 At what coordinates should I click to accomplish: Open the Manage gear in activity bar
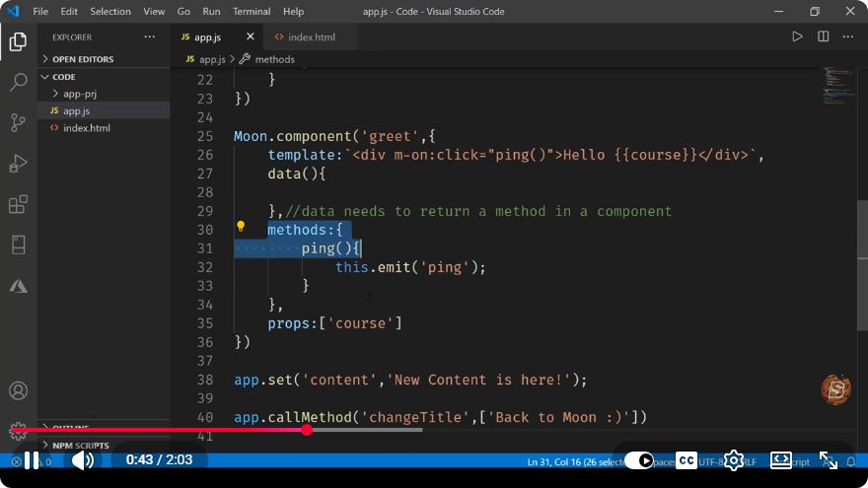click(x=18, y=432)
